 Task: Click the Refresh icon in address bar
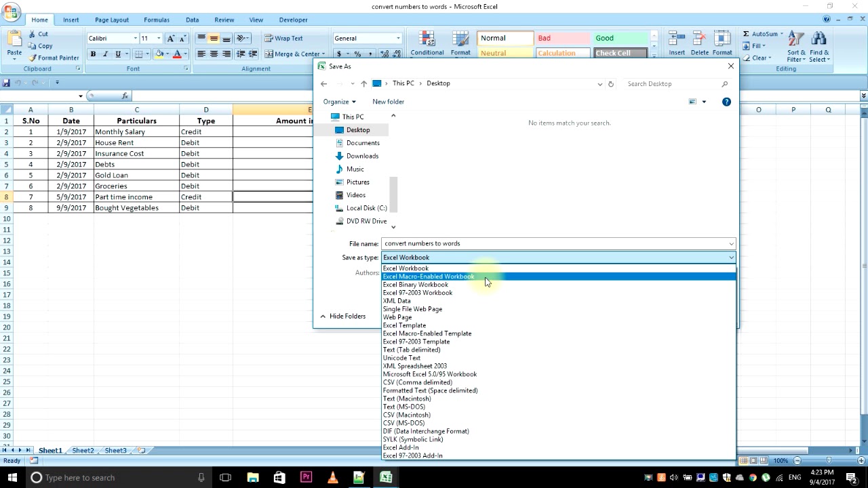pyautogui.click(x=610, y=84)
